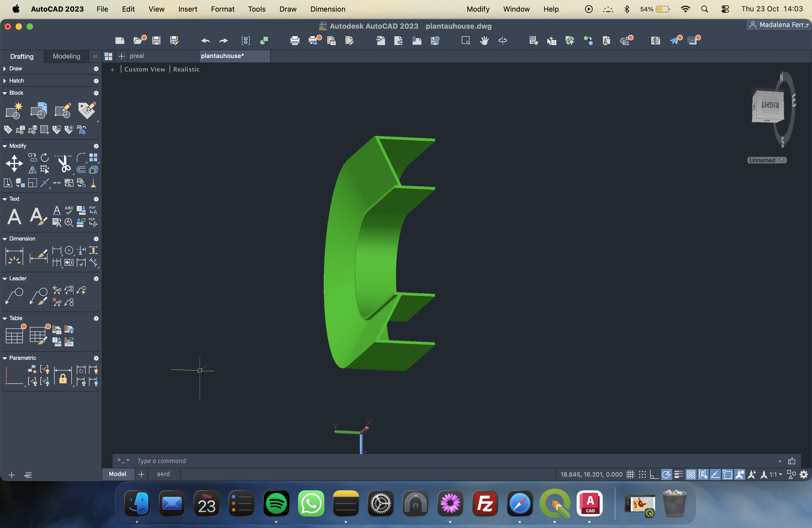Viewport: 812px width, 528px height.
Task: Switch to the Modeling tab
Action: point(66,56)
